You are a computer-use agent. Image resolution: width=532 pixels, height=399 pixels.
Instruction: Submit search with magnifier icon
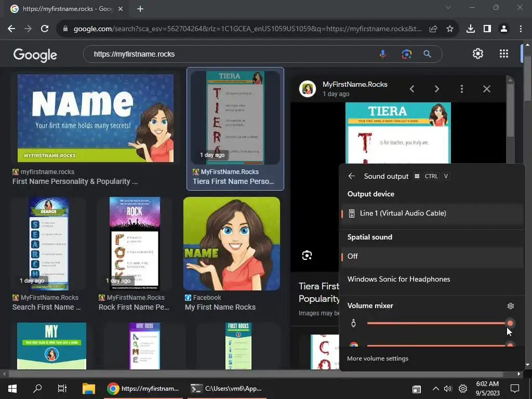click(x=428, y=54)
